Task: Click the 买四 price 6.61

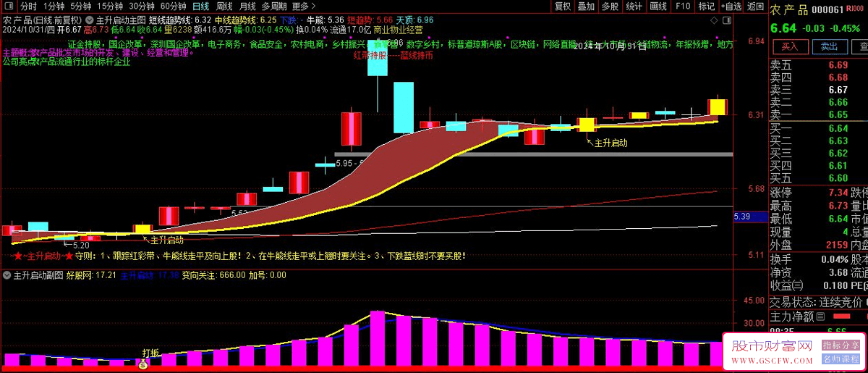Action: click(838, 165)
